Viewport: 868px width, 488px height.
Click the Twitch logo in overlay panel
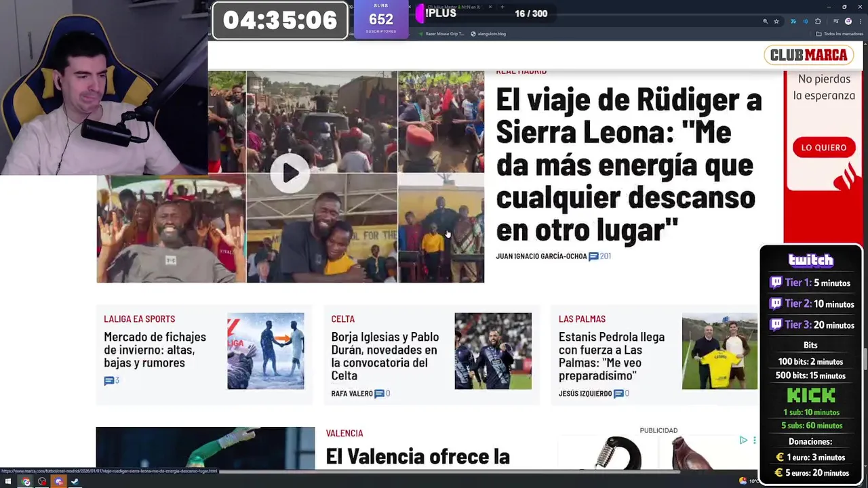(x=810, y=260)
